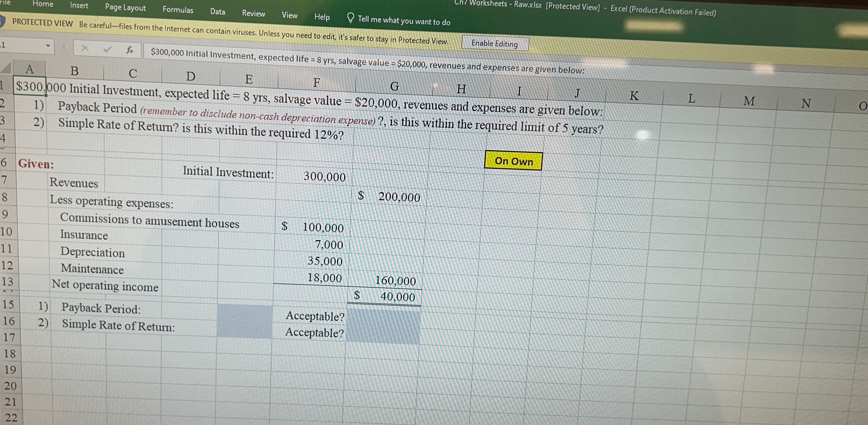Select column header F
The width and height of the screenshot is (868, 425).
click(x=316, y=83)
